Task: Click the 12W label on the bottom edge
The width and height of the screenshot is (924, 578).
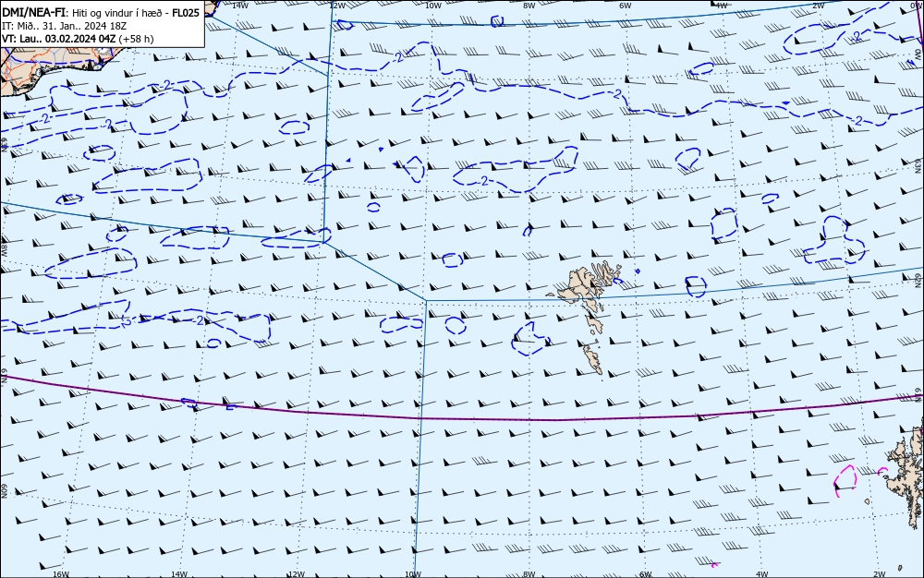Action: pyautogui.click(x=297, y=574)
